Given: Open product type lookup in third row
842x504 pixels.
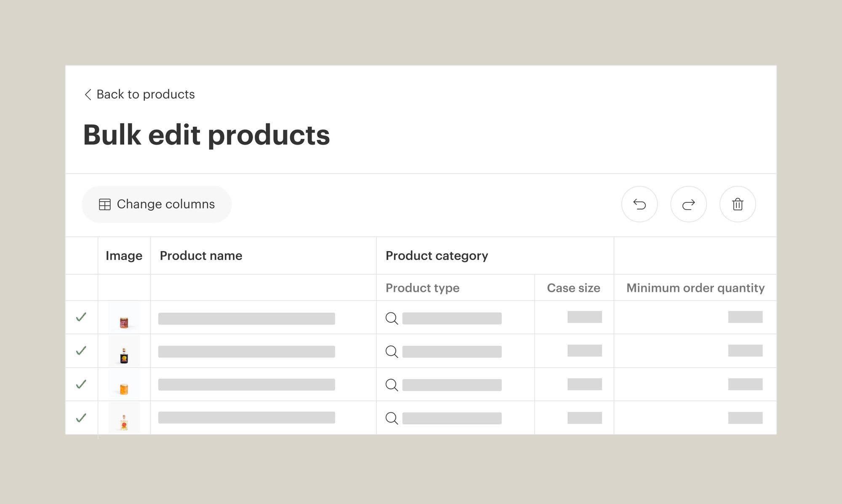Looking at the screenshot, I should [x=392, y=385].
